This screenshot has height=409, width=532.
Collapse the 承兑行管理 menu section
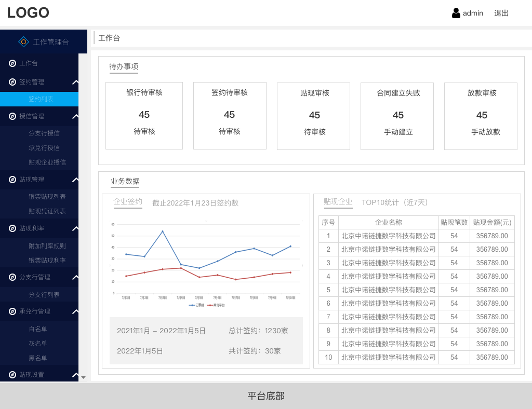pos(75,311)
